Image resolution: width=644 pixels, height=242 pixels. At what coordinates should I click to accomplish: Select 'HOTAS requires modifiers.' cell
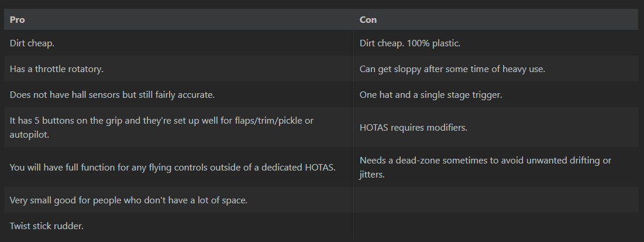click(x=496, y=127)
